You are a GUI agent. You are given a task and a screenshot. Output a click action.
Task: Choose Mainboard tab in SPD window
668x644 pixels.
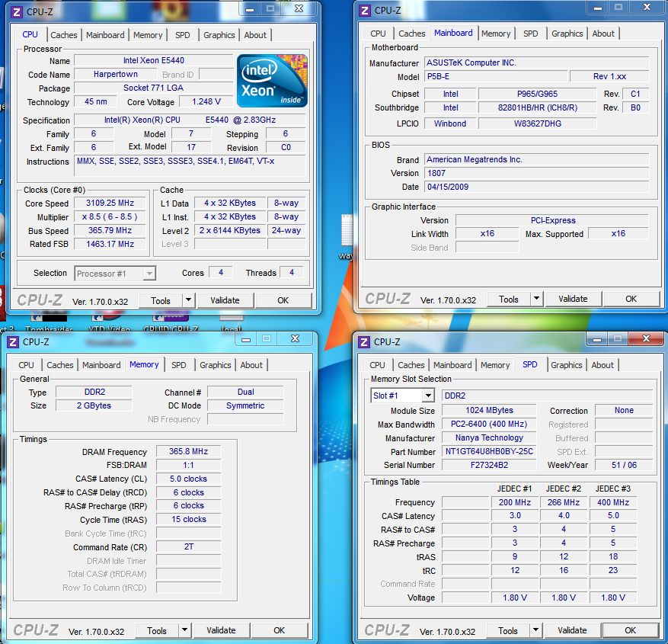(x=452, y=365)
